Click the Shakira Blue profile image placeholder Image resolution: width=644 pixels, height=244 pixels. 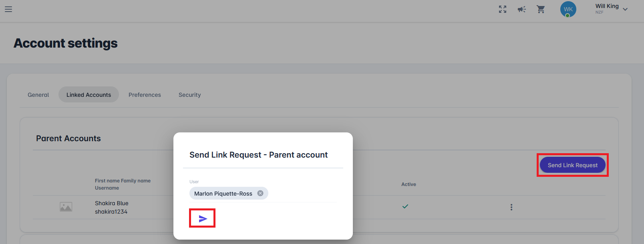click(x=66, y=207)
